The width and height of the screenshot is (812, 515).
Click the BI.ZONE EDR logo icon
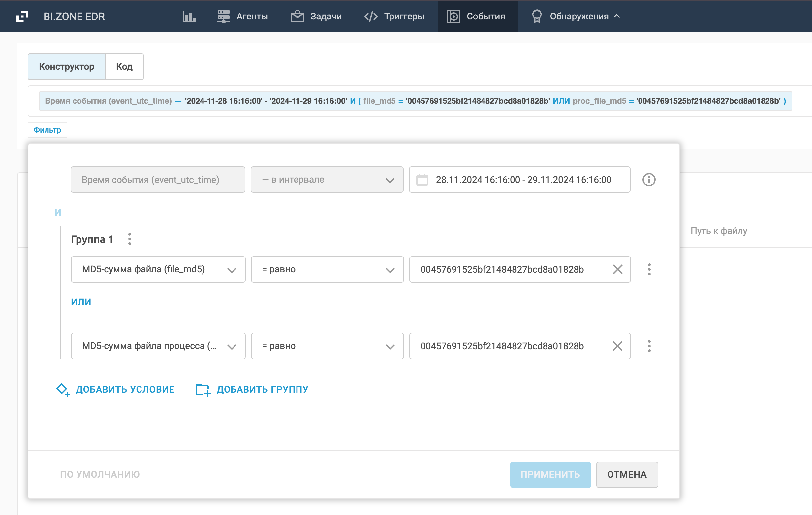tap(22, 16)
